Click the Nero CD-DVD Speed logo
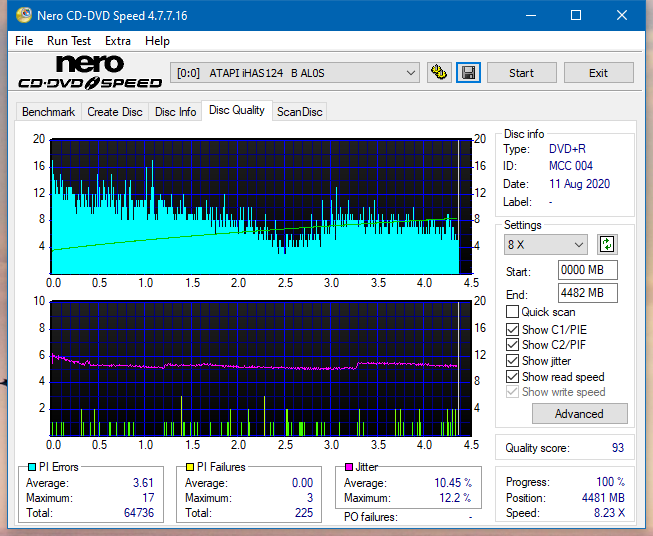Screen dimensions: 653x536 90,72
